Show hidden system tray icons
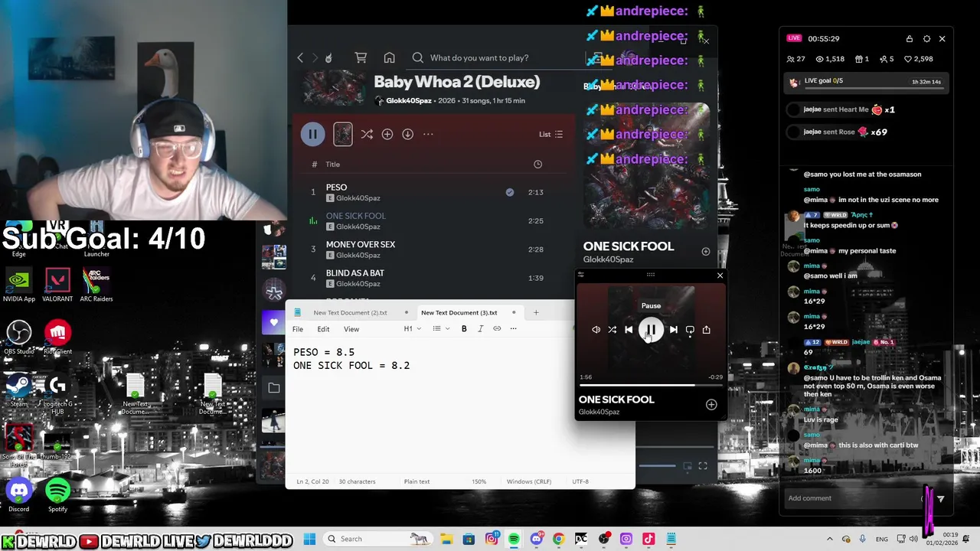 click(829, 539)
